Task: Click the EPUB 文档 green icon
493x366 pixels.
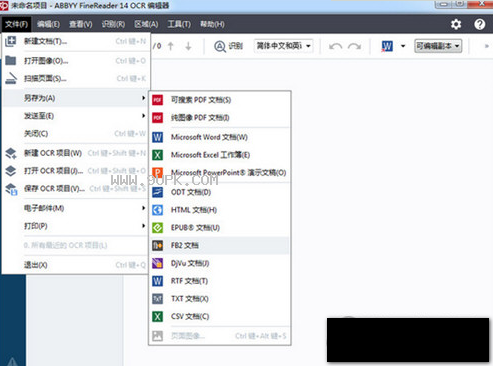Action: click(157, 228)
